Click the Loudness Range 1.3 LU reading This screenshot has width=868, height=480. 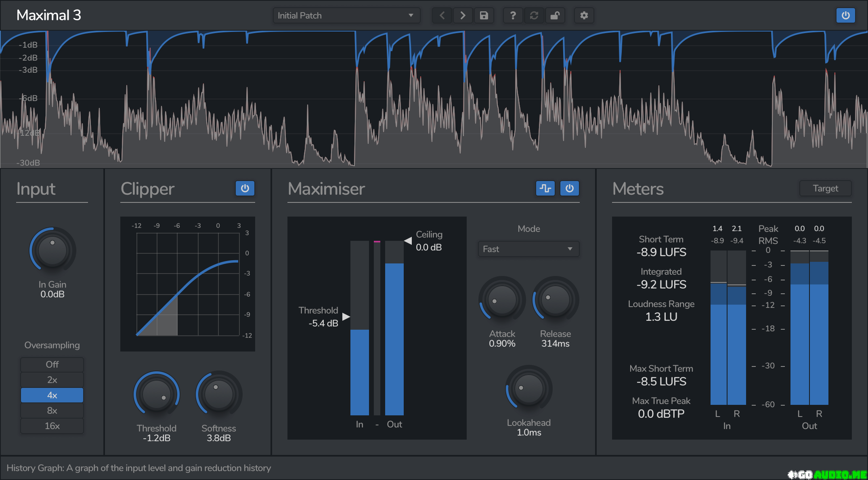[x=661, y=317]
